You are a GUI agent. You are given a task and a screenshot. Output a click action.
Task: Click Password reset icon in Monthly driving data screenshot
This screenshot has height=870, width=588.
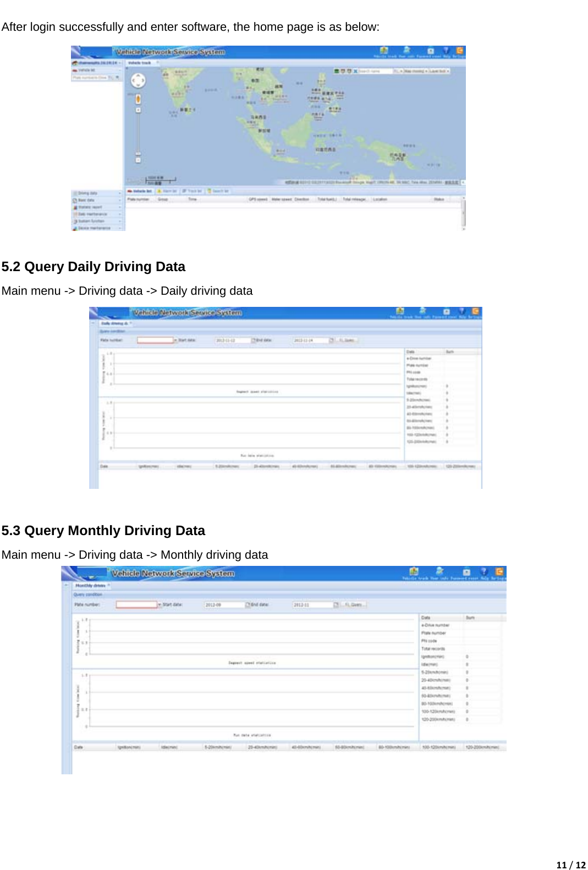(x=466, y=572)
